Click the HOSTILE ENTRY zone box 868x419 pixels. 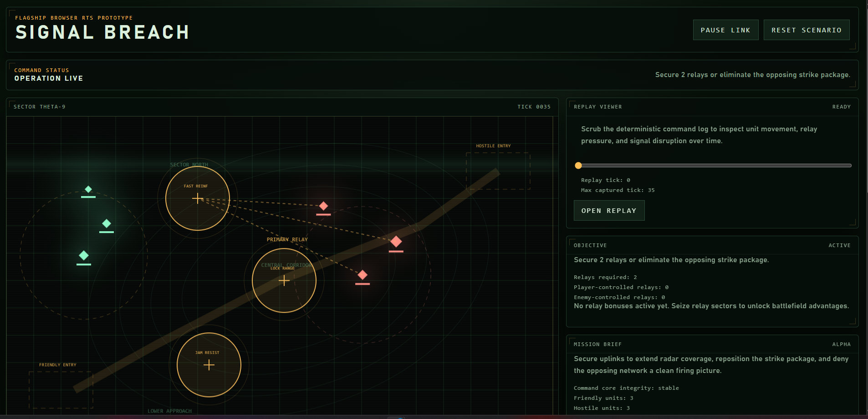pyautogui.click(x=498, y=171)
